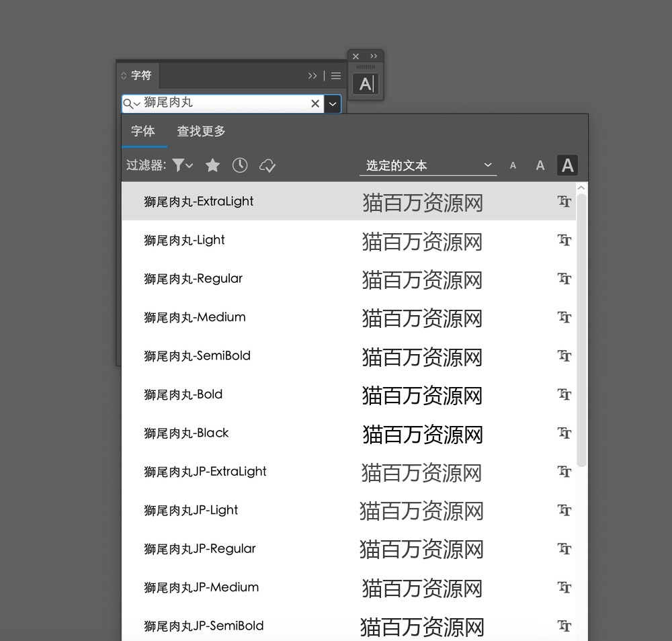This screenshot has height=641, width=672.
Task: Open the 字符 panel hamburger menu
Action: pos(336,76)
